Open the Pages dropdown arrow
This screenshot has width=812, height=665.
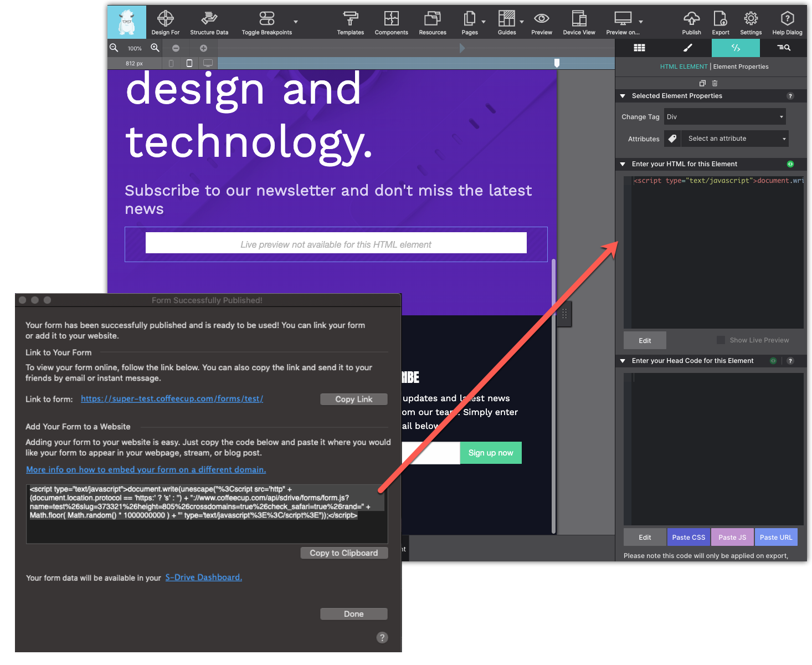coord(484,22)
